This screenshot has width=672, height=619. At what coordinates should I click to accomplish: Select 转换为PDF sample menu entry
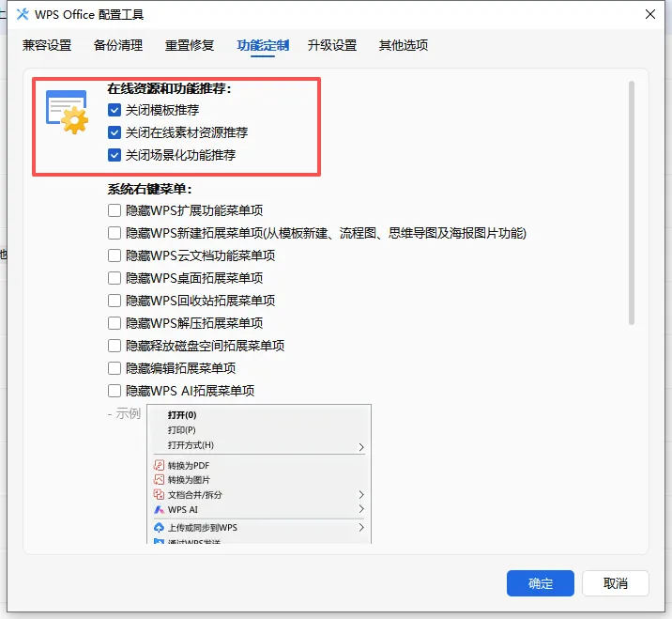(x=189, y=466)
